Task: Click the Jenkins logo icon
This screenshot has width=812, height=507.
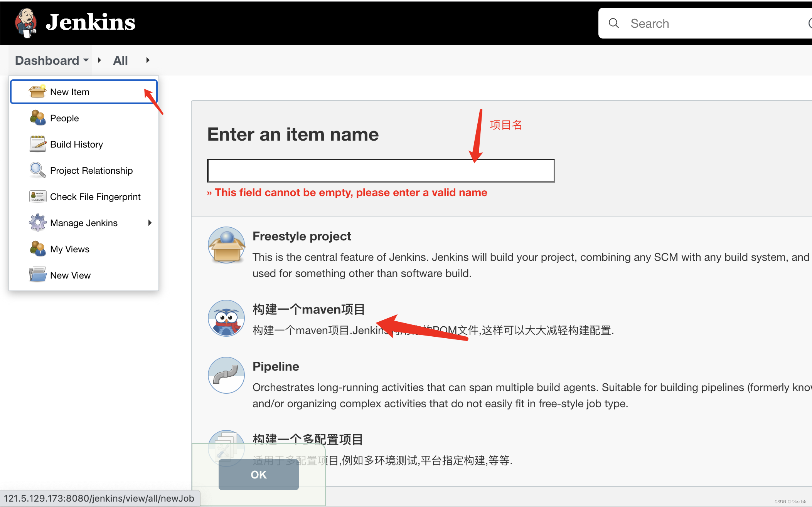Action: tap(25, 22)
